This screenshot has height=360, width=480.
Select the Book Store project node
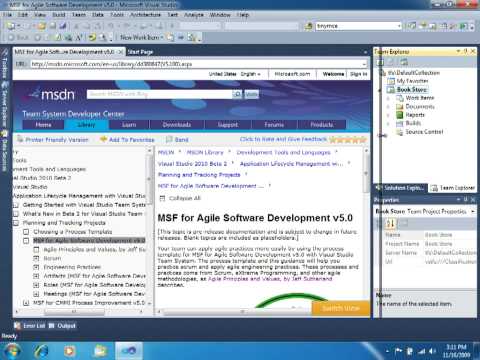tap(412, 90)
